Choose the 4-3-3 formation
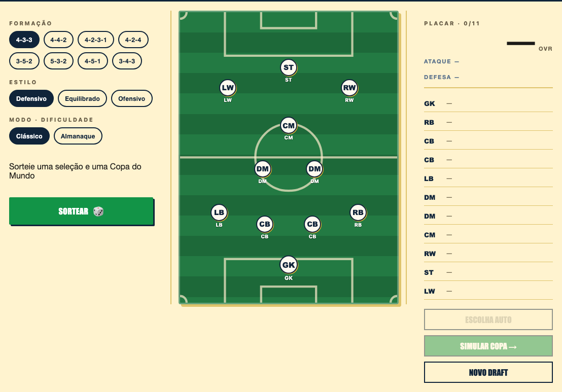This screenshot has width=562, height=392. point(24,40)
